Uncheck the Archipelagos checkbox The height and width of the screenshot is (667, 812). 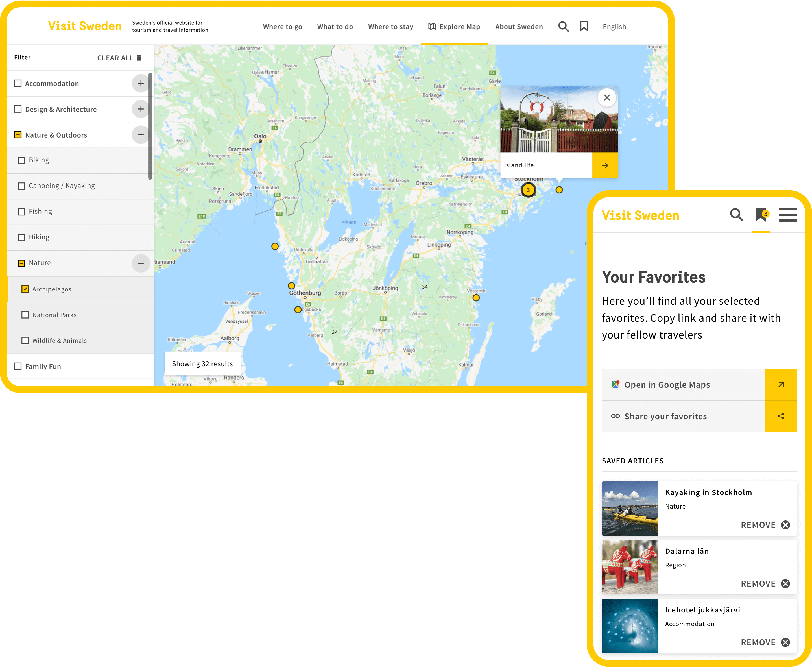[25, 289]
